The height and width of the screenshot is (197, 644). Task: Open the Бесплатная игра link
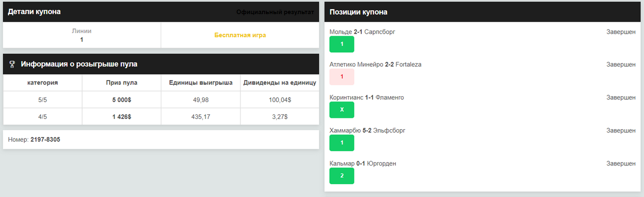click(240, 35)
